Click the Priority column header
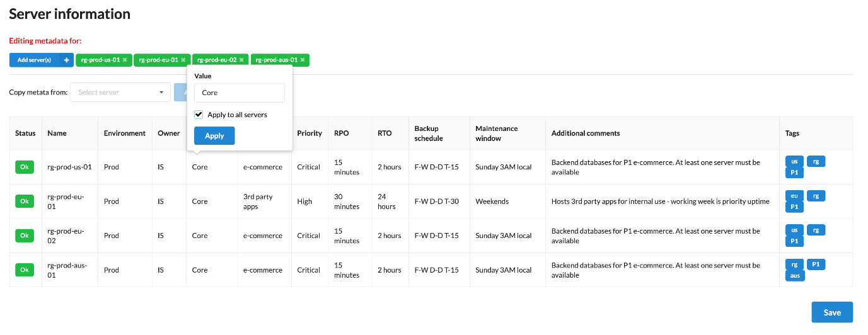The width and height of the screenshot is (868, 335). [310, 133]
